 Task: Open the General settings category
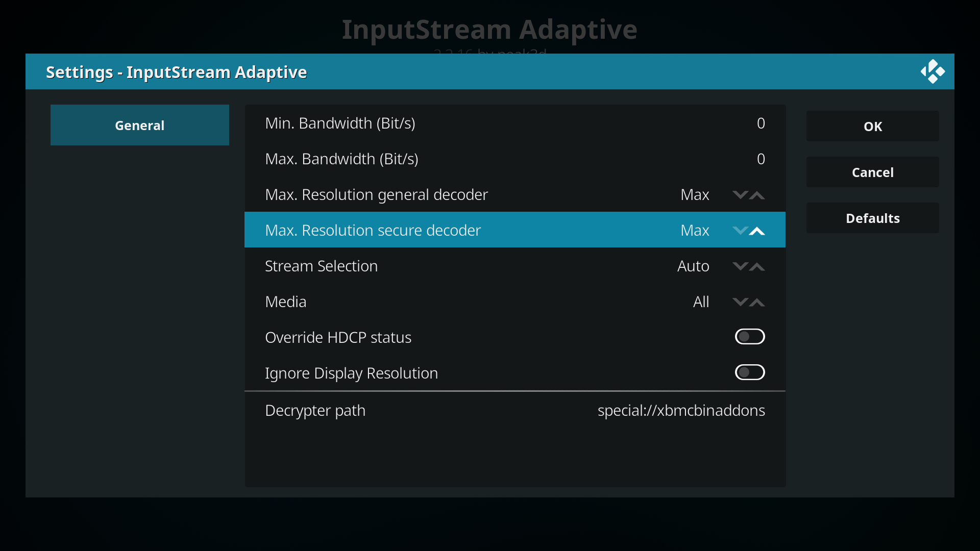click(140, 125)
